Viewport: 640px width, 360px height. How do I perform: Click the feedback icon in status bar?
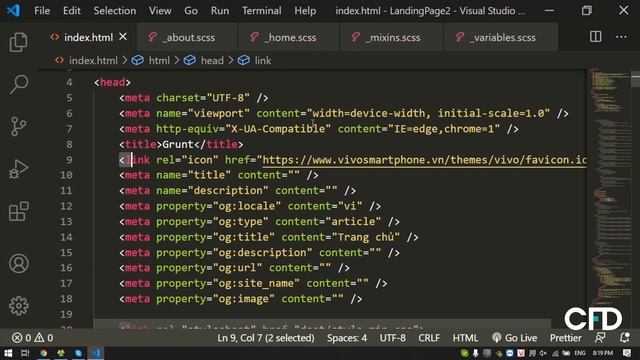tap(600, 338)
